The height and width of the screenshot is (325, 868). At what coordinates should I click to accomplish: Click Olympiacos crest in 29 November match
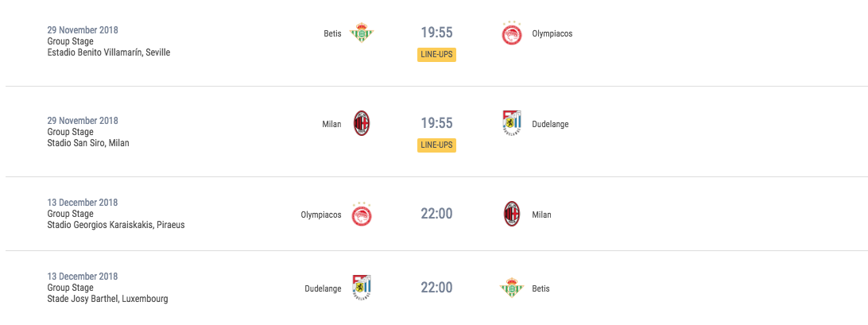coord(512,33)
